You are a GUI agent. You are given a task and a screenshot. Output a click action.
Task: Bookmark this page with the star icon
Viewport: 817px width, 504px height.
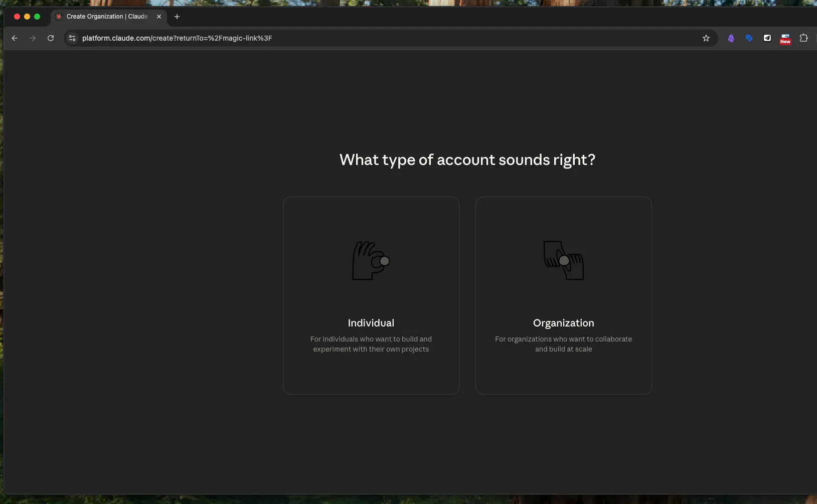(x=706, y=38)
